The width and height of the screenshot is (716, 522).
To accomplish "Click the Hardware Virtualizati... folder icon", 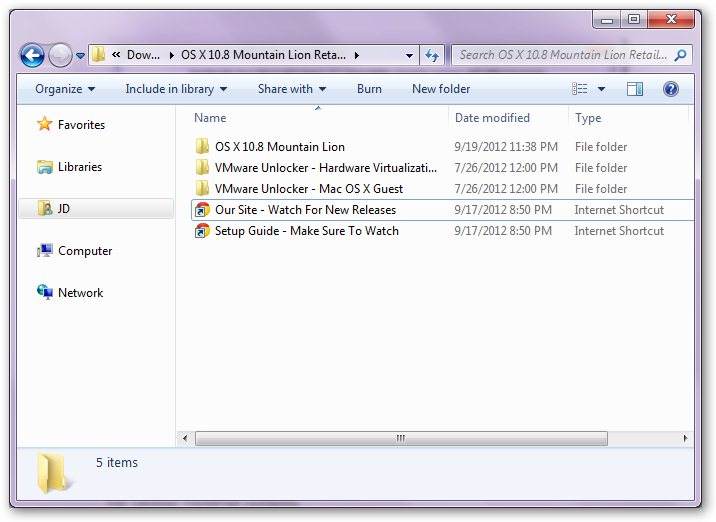I will coord(202,167).
